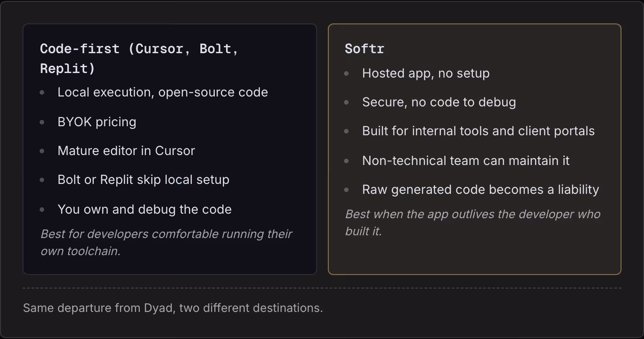Select 'Mature editor in Cursor' line

[x=126, y=151]
